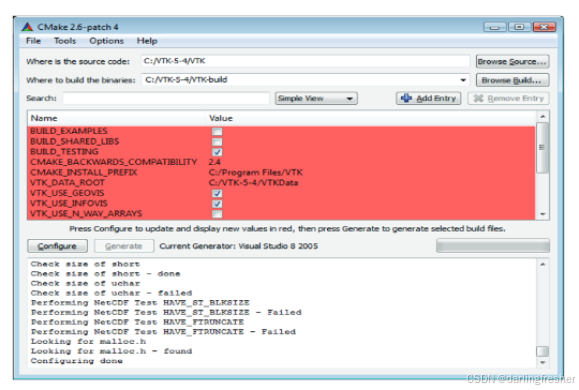
Task: Click 'HAVE_FTRUNCATE - Failed' log line
Action: tap(163, 332)
